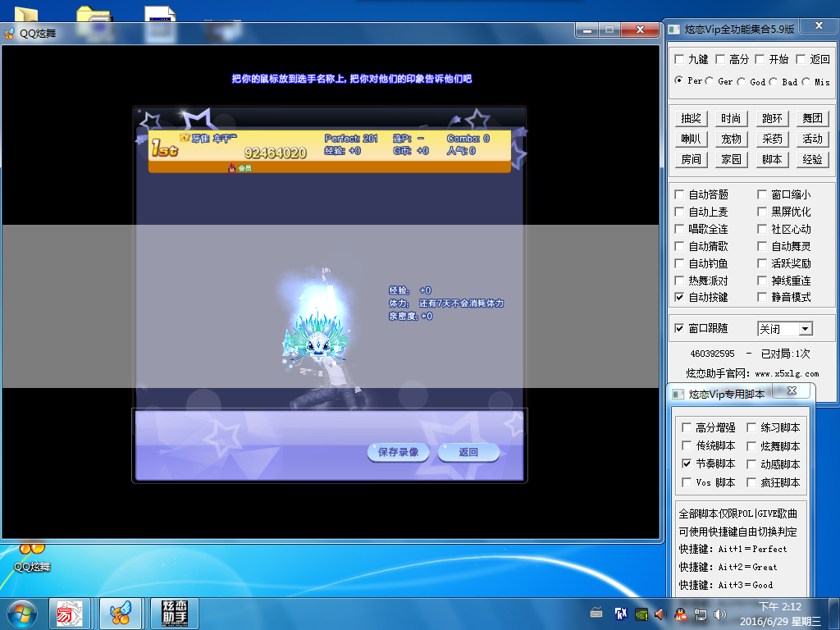This screenshot has height=630, width=840.
Task: Click the 宠物 button
Action: (731, 139)
